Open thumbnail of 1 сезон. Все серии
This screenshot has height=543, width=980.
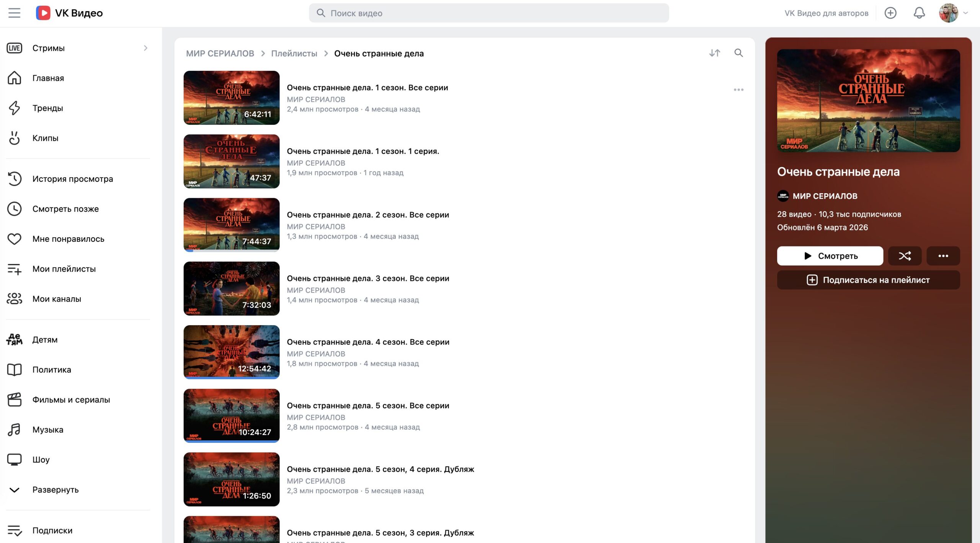point(232,98)
